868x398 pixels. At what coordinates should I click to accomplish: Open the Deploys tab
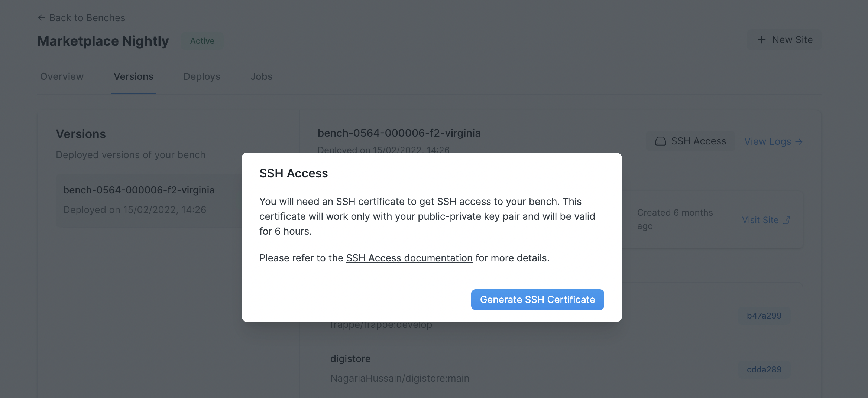coord(202,76)
